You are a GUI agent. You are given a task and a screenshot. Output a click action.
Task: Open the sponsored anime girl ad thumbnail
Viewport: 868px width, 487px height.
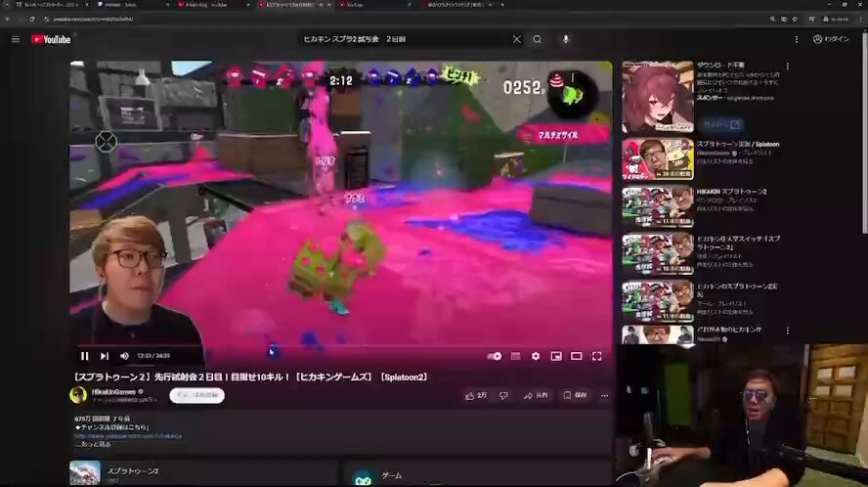coord(658,97)
